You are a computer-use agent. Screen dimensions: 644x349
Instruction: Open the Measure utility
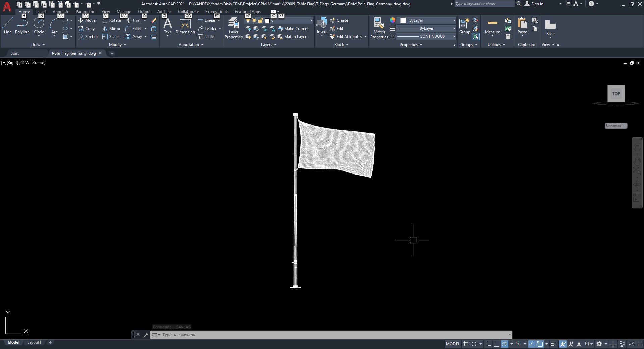[x=492, y=26]
